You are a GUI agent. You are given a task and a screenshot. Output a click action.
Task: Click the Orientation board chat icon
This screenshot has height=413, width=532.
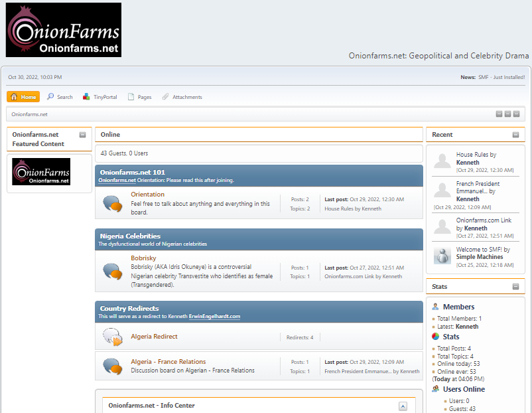tap(113, 203)
